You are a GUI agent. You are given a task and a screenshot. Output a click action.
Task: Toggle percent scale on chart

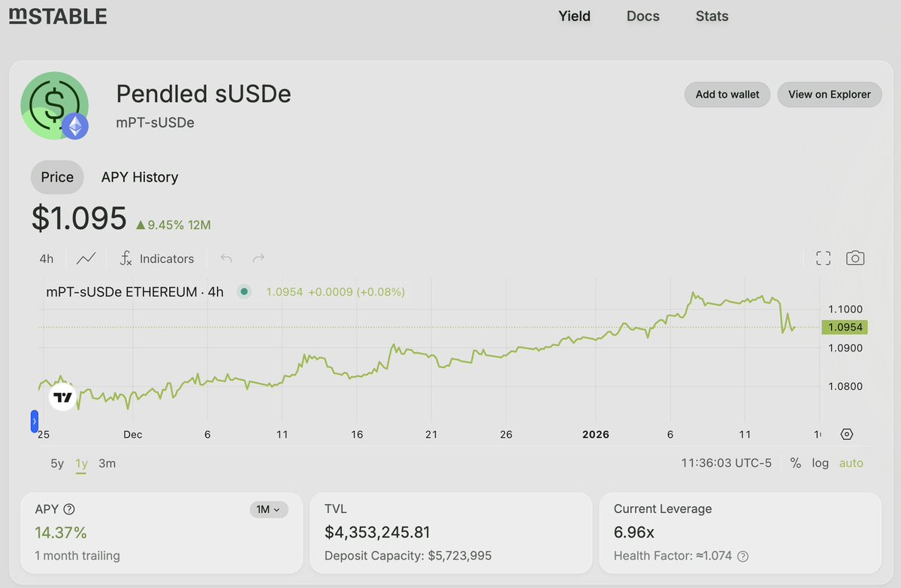tap(795, 463)
